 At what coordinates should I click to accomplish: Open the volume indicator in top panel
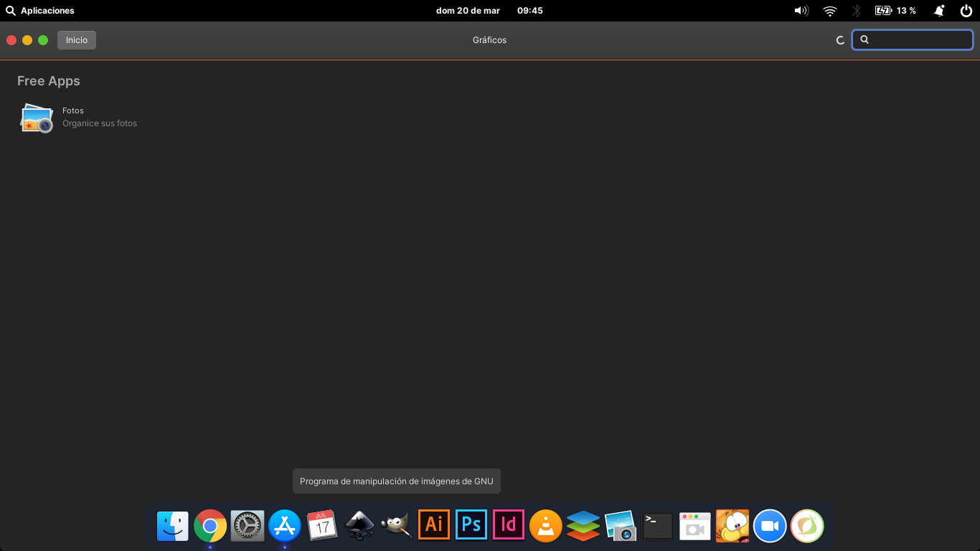click(801, 11)
